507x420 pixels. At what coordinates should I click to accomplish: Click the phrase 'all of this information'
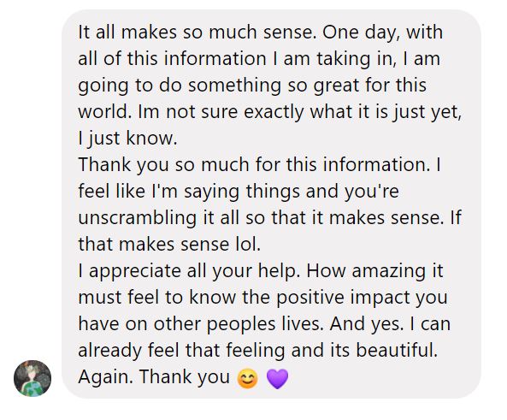tap(173, 59)
